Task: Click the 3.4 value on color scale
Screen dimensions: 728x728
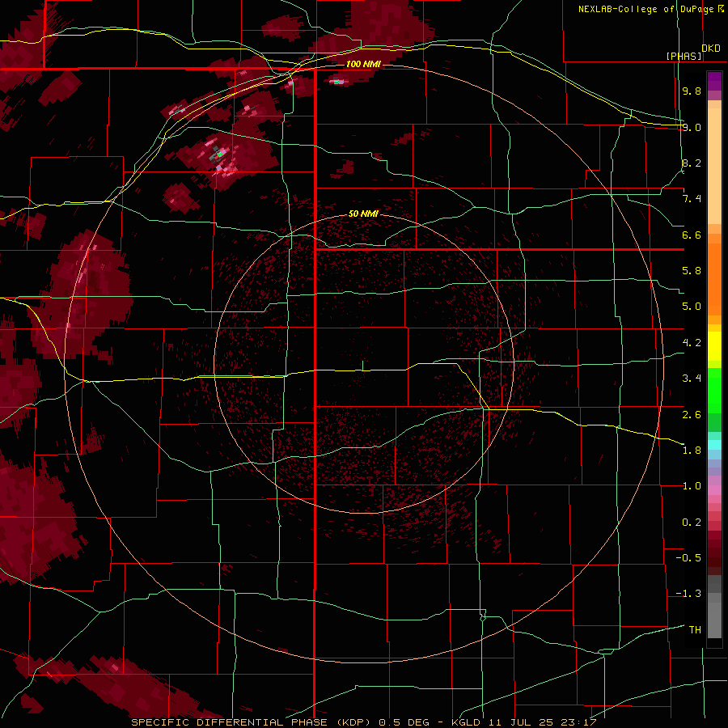Action: tap(692, 379)
